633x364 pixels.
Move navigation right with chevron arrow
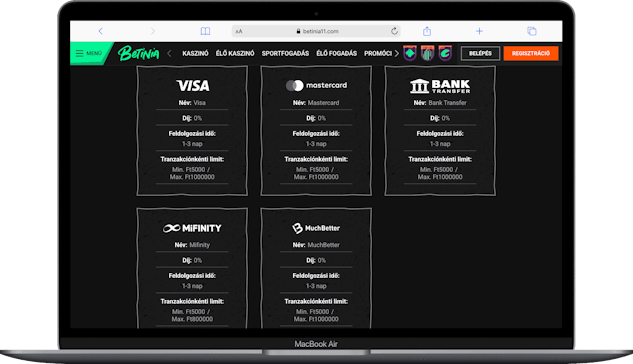point(396,53)
